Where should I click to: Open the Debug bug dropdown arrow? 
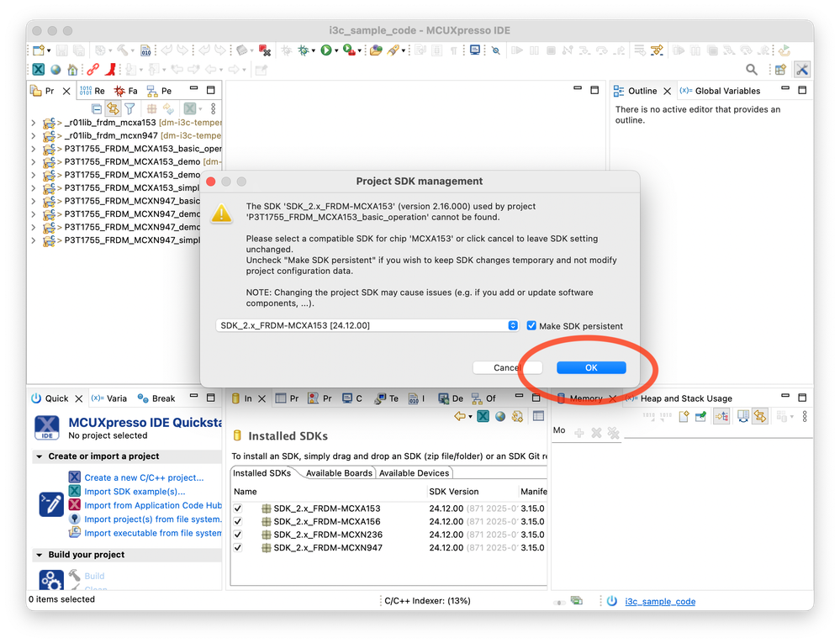click(314, 51)
